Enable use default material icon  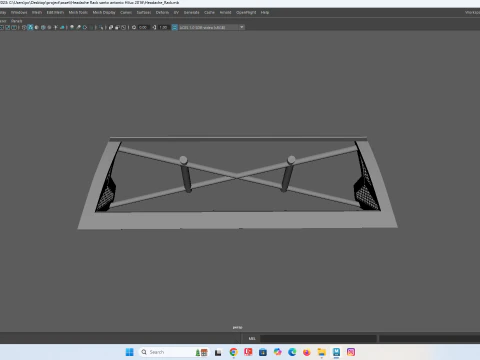pos(37,27)
